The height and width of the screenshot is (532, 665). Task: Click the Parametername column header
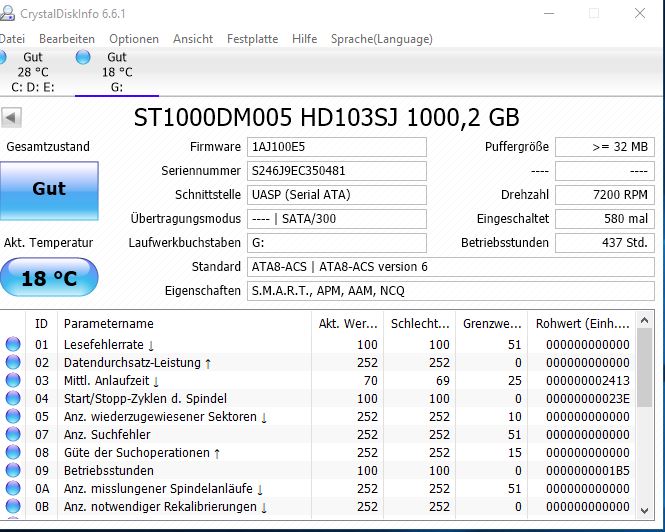pos(184,324)
